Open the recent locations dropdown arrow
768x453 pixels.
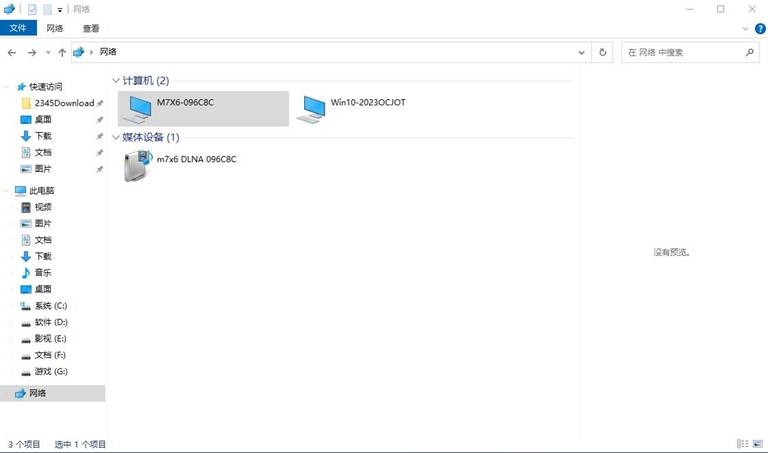48,52
